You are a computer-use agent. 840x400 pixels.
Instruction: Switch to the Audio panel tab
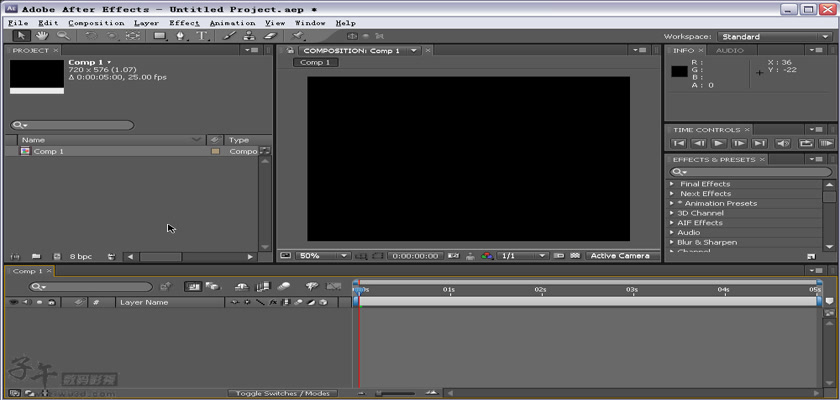[730, 50]
